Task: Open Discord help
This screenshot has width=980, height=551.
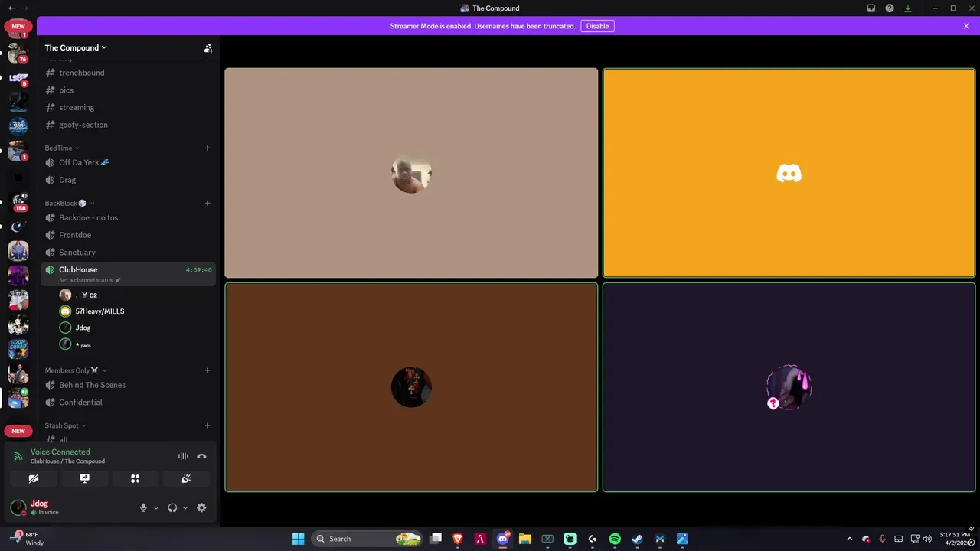Action: pos(890,8)
